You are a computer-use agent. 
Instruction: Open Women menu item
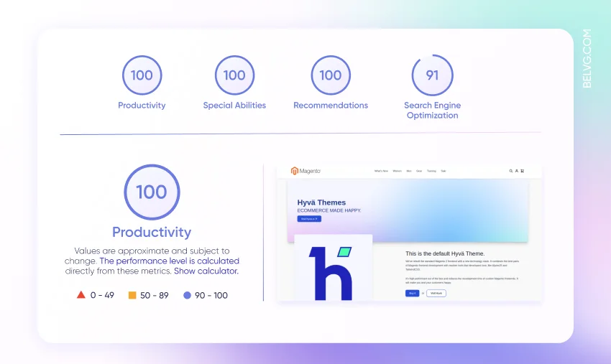(x=397, y=171)
